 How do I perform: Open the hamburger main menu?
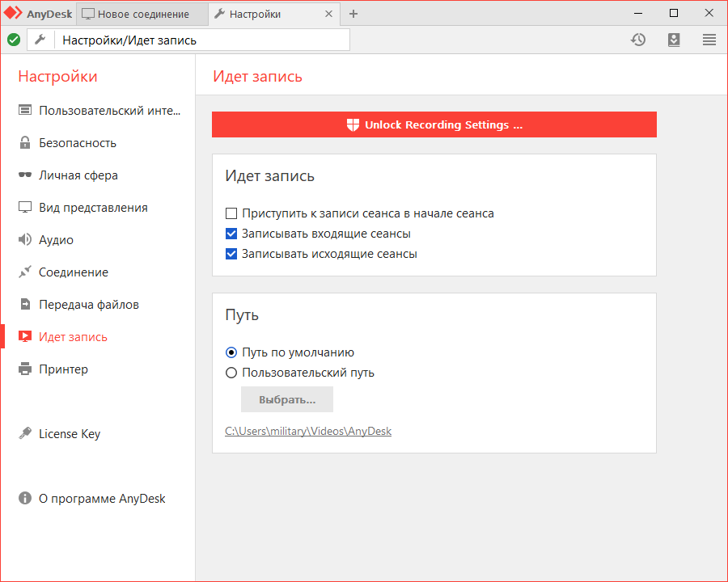coord(709,40)
